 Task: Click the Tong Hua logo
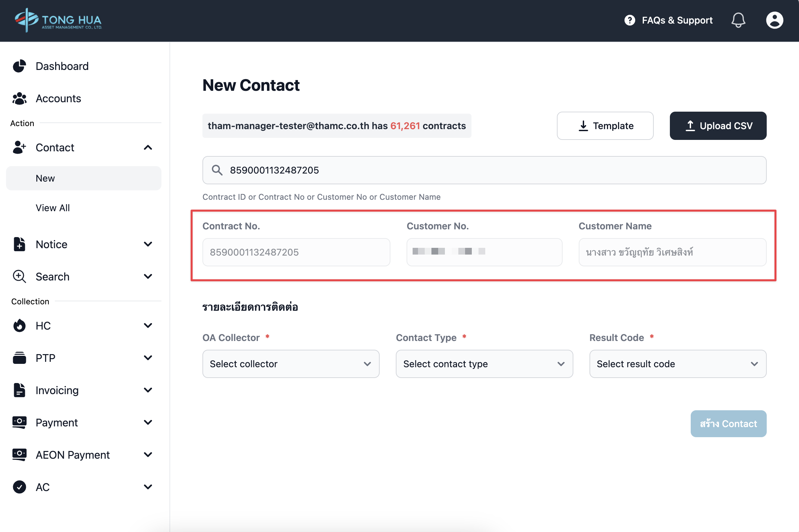click(59, 21)
